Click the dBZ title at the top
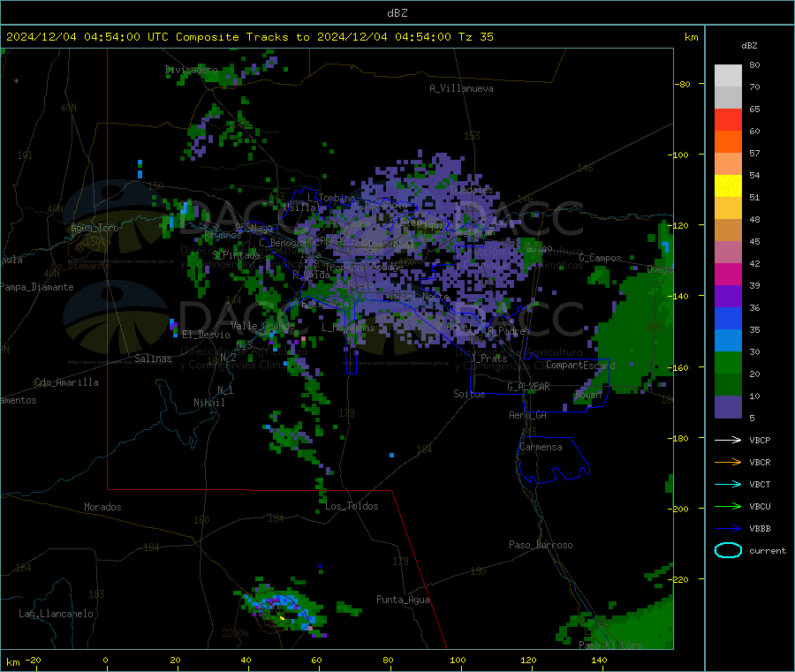Image resolution: width=795 pixels, height=672 pixels. point(397,12)
